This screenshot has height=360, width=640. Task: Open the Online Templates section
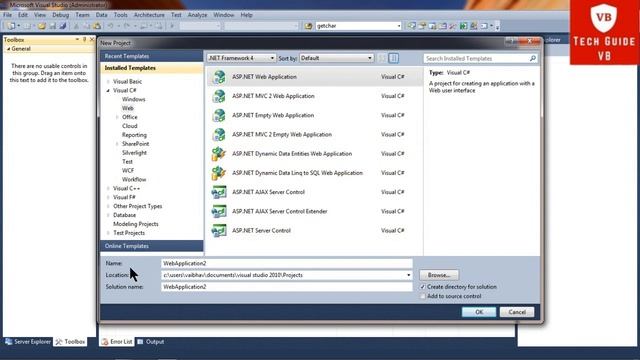151,246
